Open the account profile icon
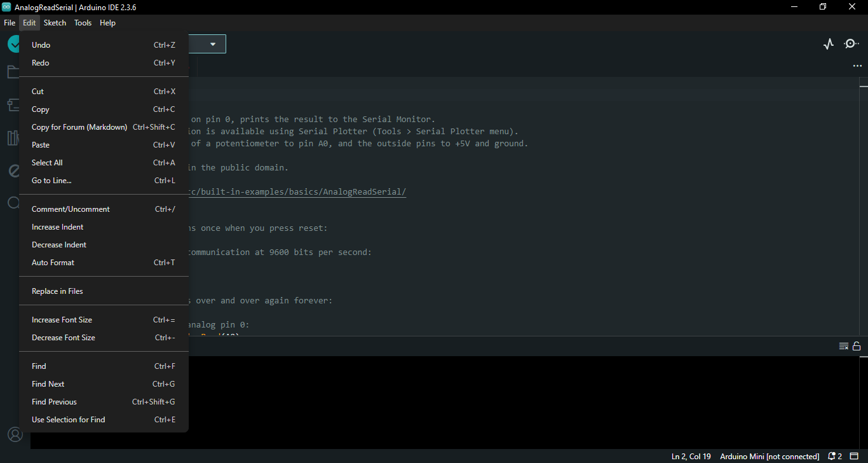This screenshot has height=463, width=868. coord(14,435)
